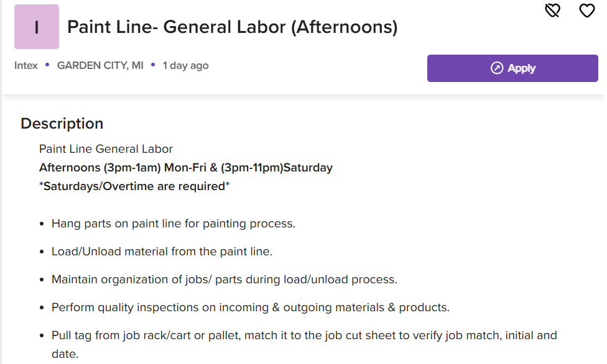Viewport: 607px width, 364px height.
Task: Click the 1 day ago posting date
Action: pyautogui.click(x=185, y=65)
